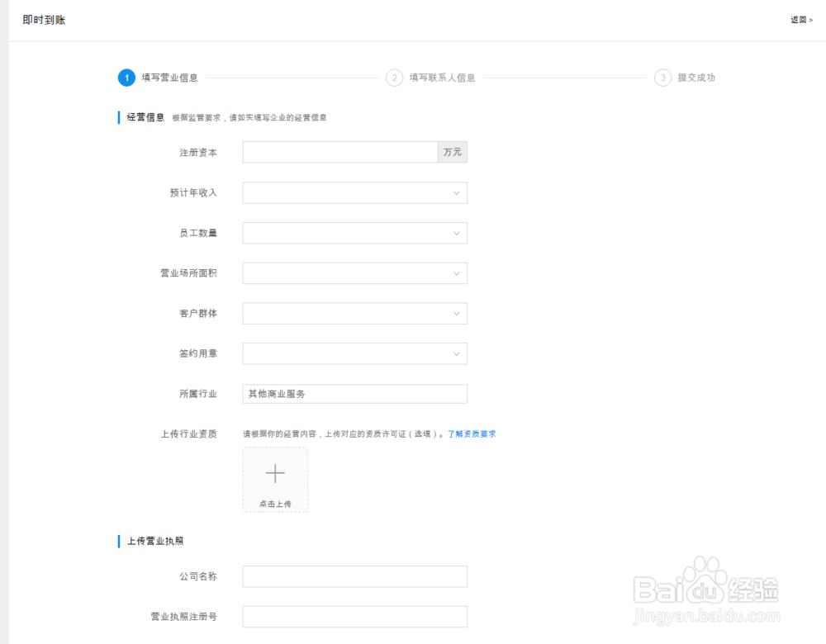Screen dimensions: 826x644
Task: Click the 营业执照注册号 input box
Action: coord(355,617)
